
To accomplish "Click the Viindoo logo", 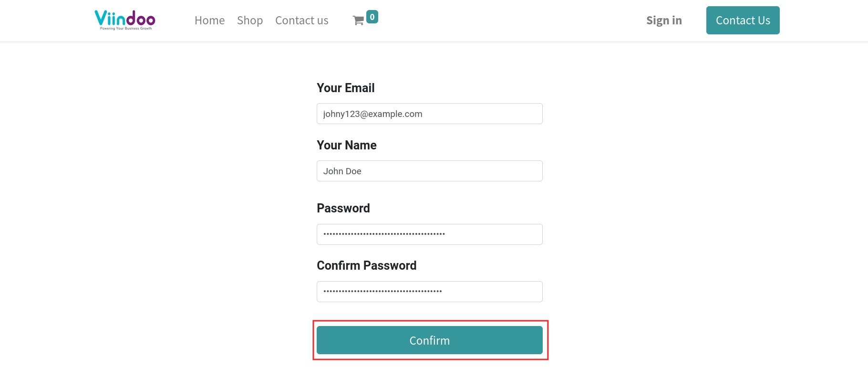I will pos(125,19).
